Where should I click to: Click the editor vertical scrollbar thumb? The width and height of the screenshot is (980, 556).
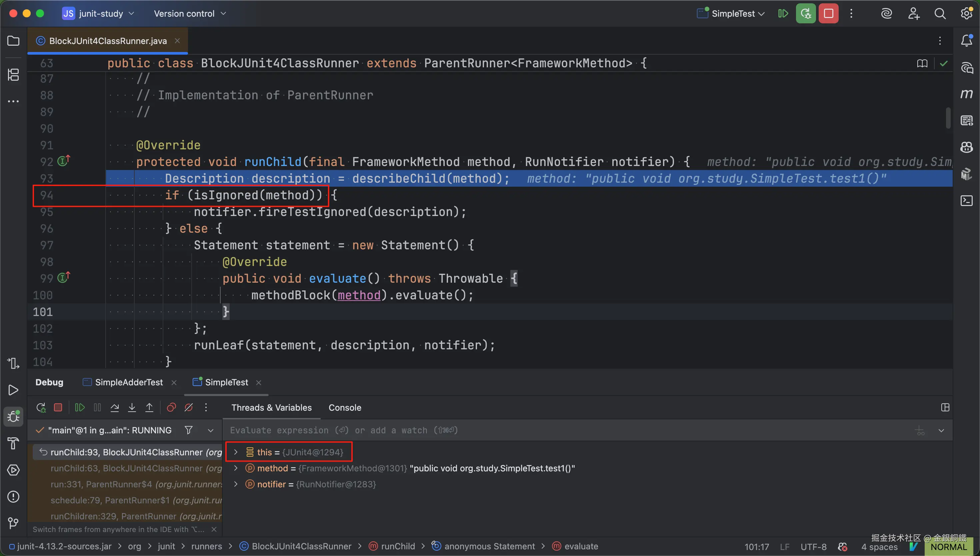point(948,118)
